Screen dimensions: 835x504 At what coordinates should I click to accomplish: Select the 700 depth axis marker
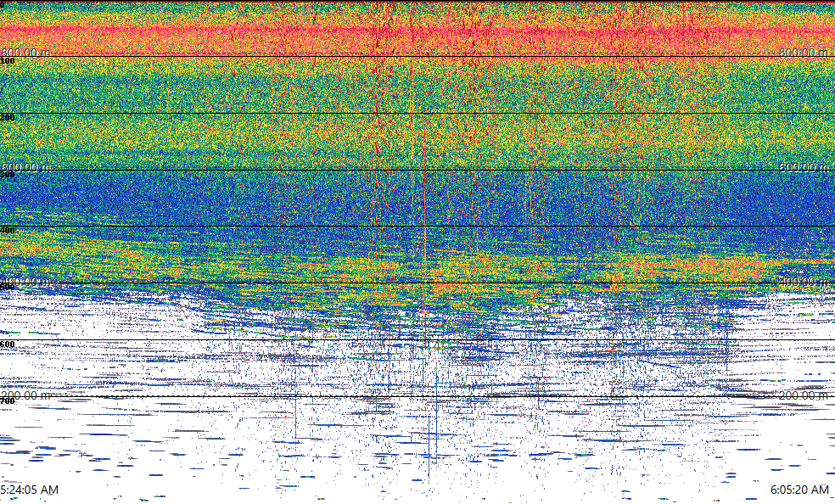coord(8,401)
